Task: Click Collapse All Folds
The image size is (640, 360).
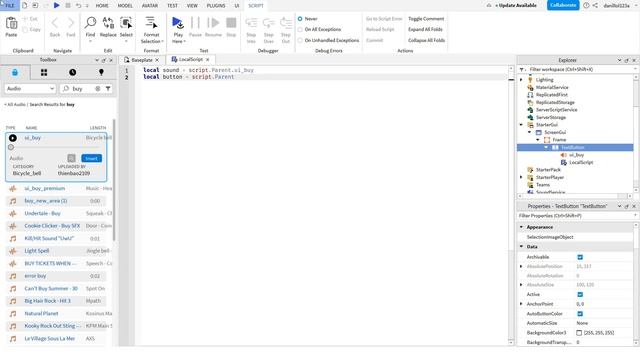Action: [x=427, y=40]
